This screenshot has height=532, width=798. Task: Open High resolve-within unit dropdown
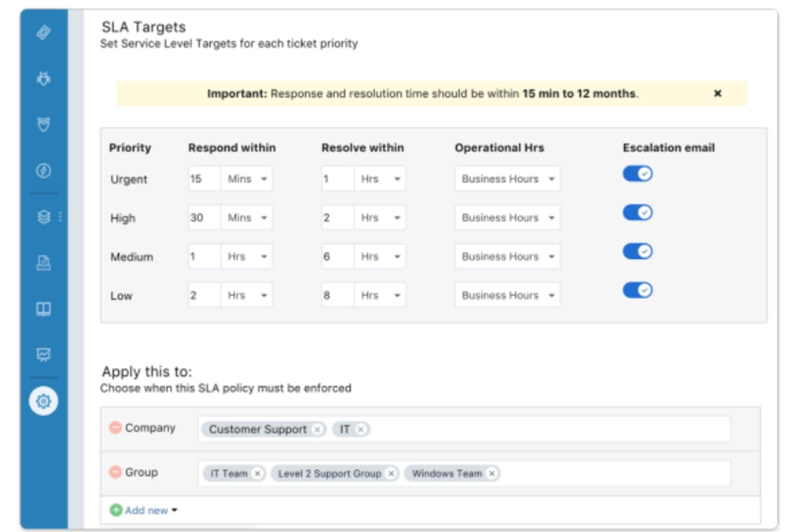[x=380, y=218]
